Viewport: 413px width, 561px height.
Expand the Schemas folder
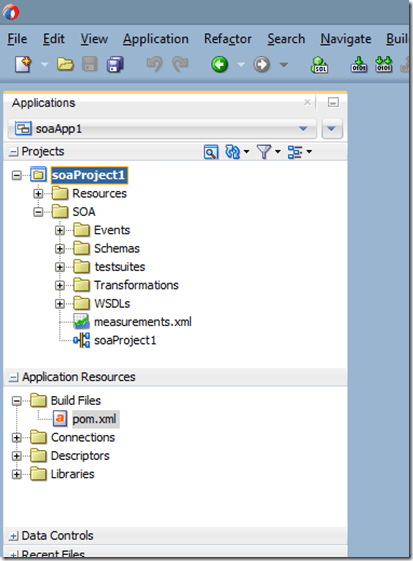click(x=60, y=249)
